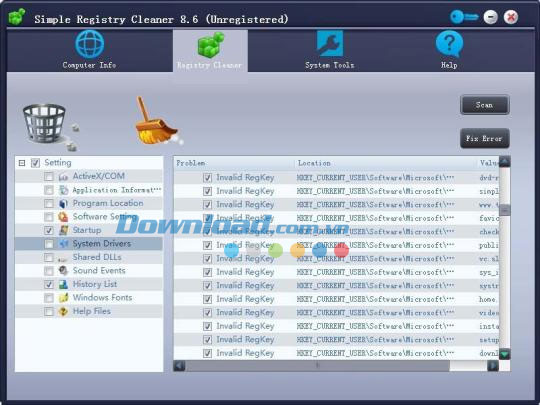540x405 pixels.
Task: Select the Windows Fonts label
Action: (x=103, y=298)
